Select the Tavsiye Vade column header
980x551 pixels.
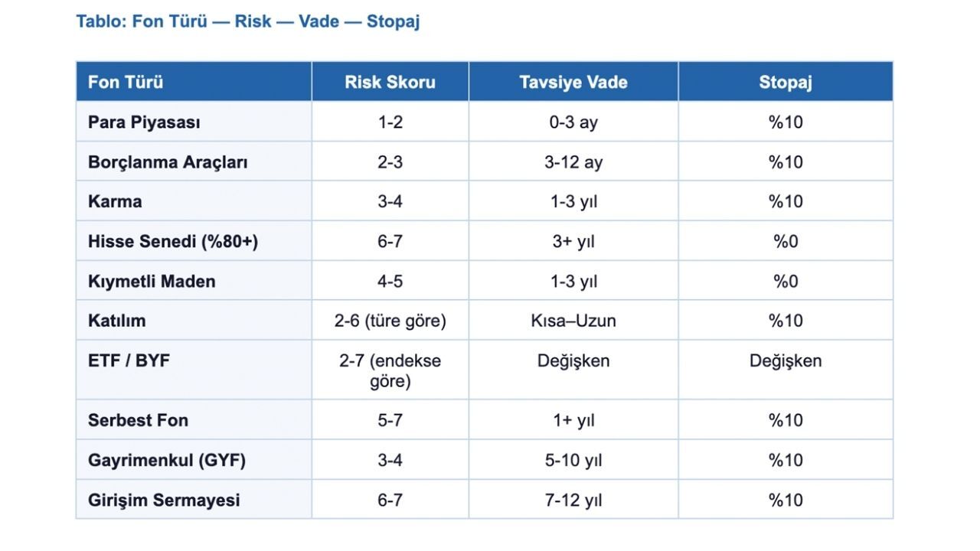pos(573,83)
